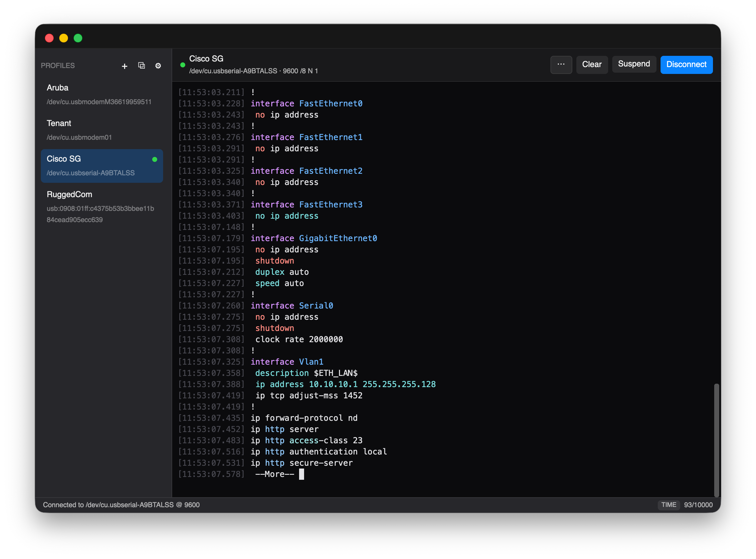Click the 93/10000 line counter
This screenshot has height=559, width=756.
[698, 504]
